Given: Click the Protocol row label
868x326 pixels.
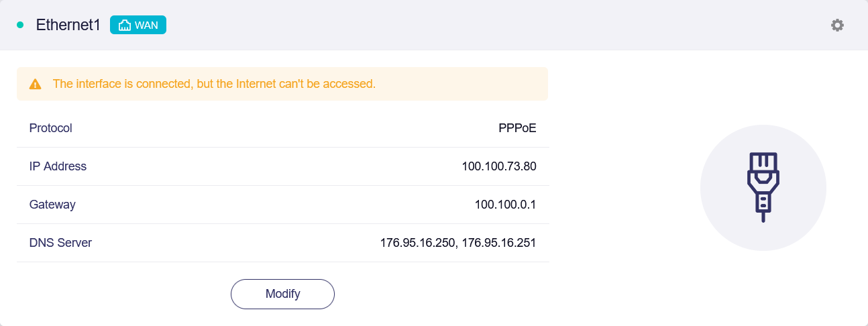Looking at the screenshot, I should pyautogui.click(x=51, y=128).
